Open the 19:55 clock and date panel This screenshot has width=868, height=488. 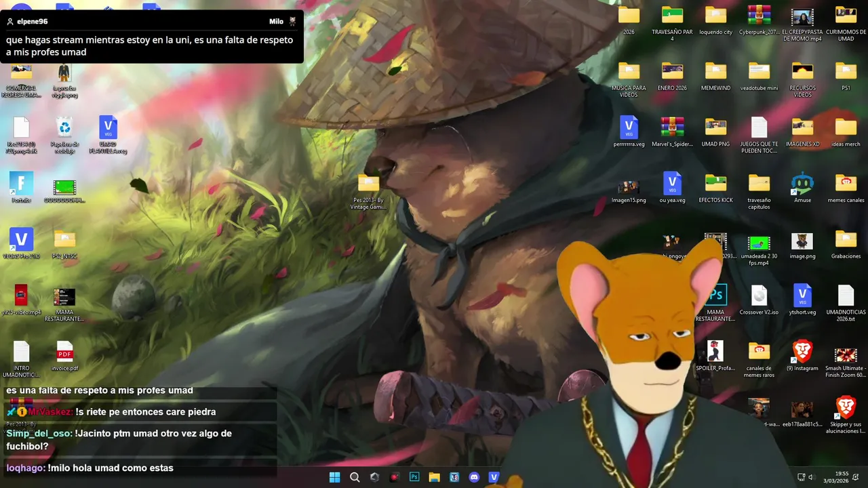(835, 477)
